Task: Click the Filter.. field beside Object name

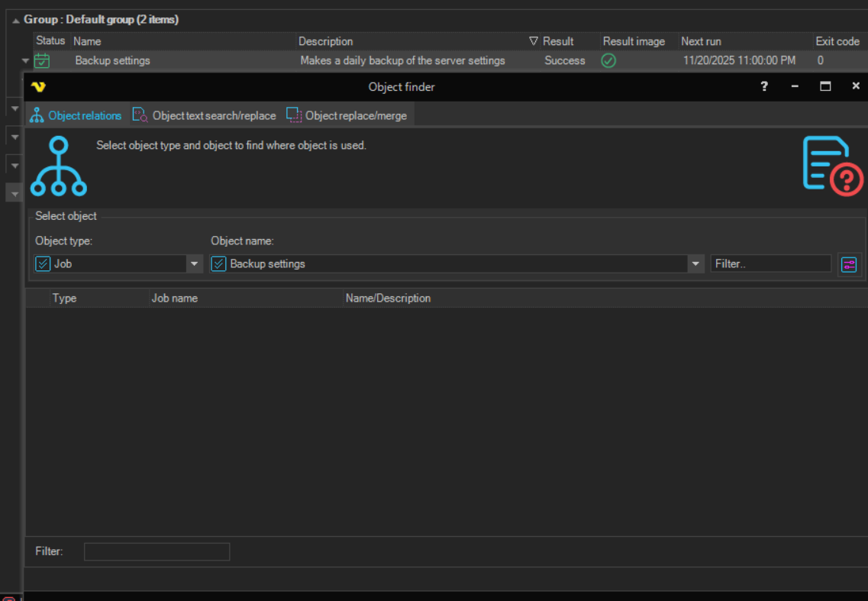Action: coord(770,264)
